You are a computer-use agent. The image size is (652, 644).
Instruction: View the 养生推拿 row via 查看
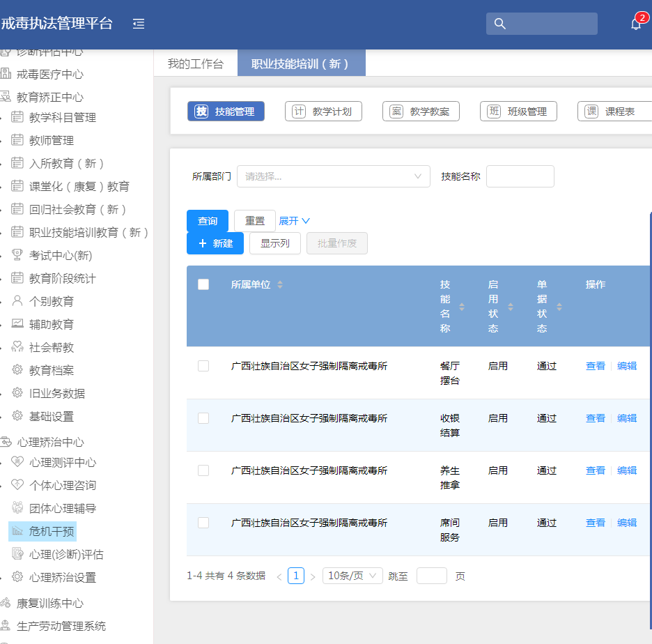[595, 470]
